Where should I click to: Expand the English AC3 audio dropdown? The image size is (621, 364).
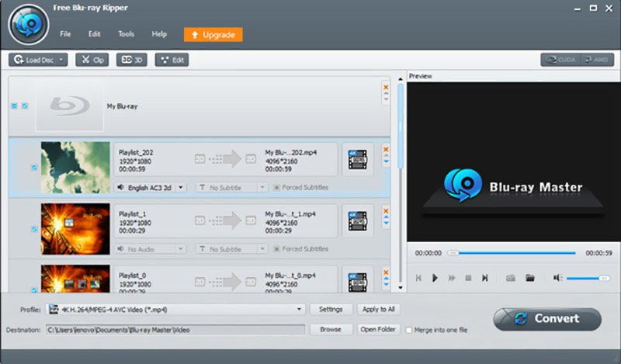point(181,187)
